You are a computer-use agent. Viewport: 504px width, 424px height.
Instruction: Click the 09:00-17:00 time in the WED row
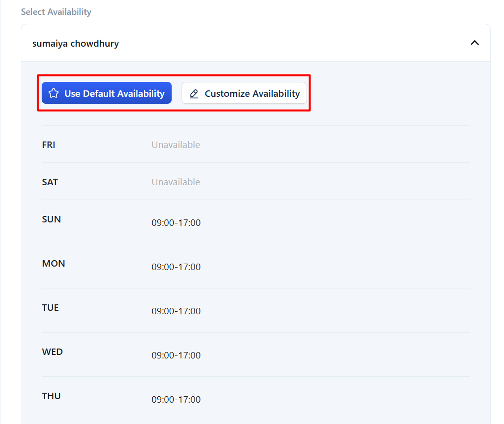click(176, 355)
